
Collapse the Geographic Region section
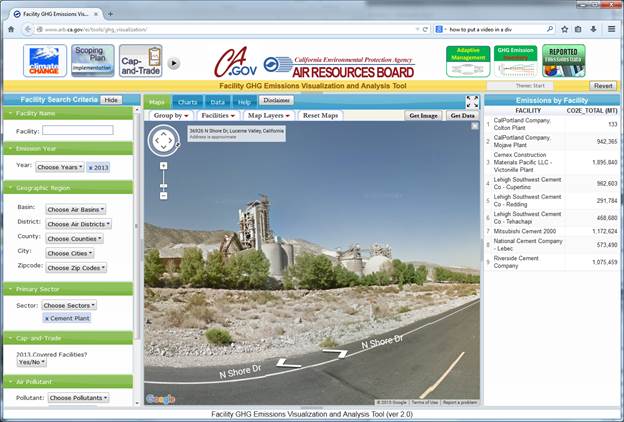[x=10, y=186]
